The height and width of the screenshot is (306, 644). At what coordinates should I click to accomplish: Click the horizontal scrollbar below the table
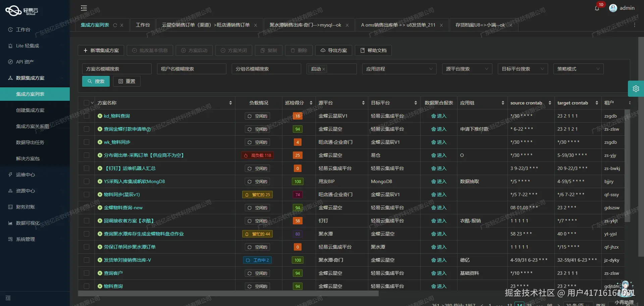tap(228, 294)
